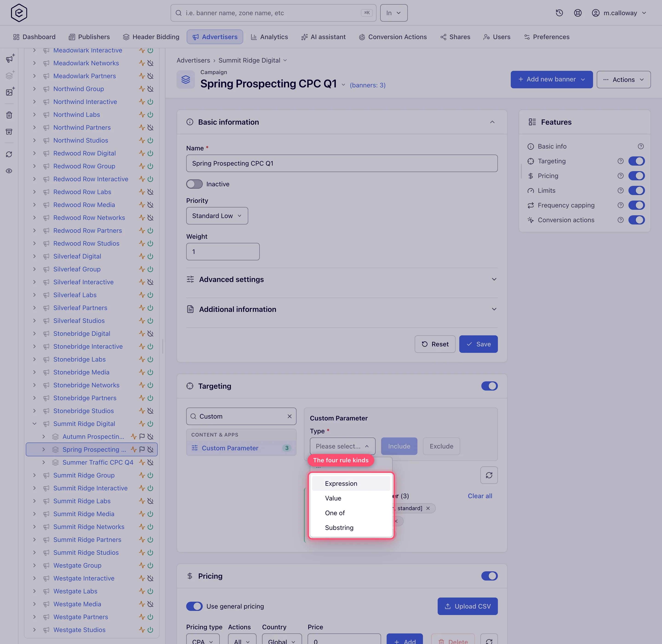
Task: Click flag icon on Spring Prospecting row
Action: tap(142, 449)
